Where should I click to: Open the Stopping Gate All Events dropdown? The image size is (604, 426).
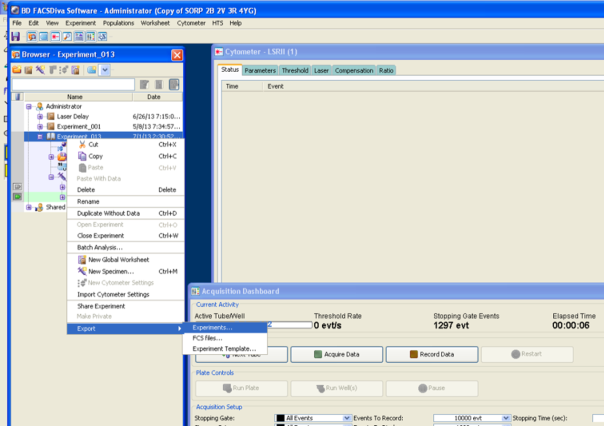click(x=347, y=418)
